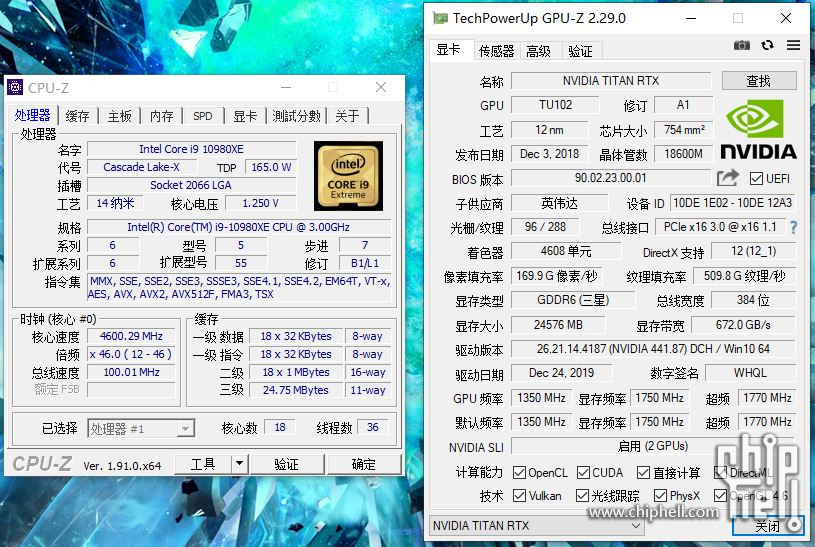Expand the 工具 button dropdown arrow

click(239, 463)
